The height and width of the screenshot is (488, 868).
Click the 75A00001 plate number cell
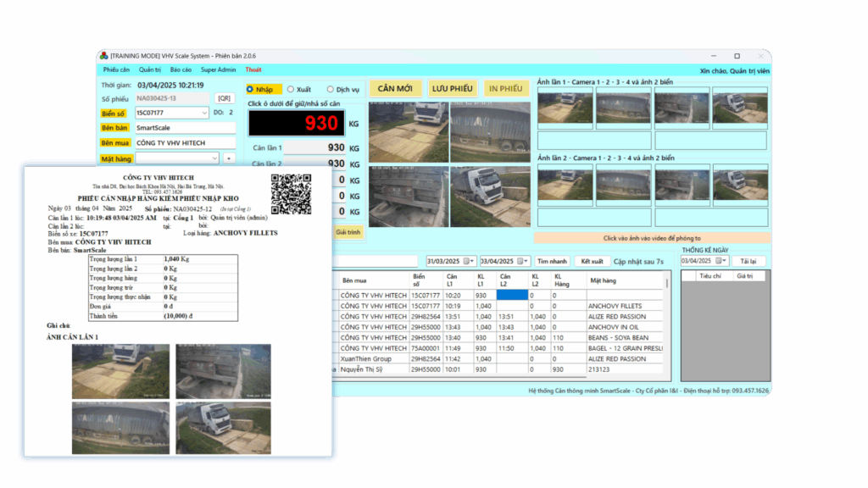coord(426,348)
